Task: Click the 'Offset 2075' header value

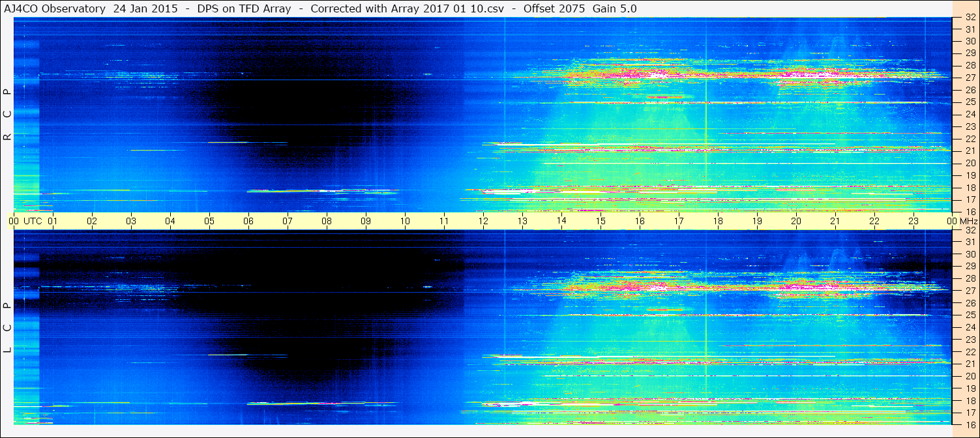Action: click(x=554, y=8)
